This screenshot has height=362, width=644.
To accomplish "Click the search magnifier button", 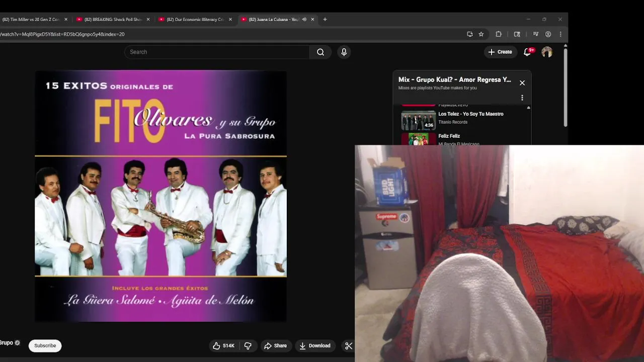I will [x=320, y=52].
